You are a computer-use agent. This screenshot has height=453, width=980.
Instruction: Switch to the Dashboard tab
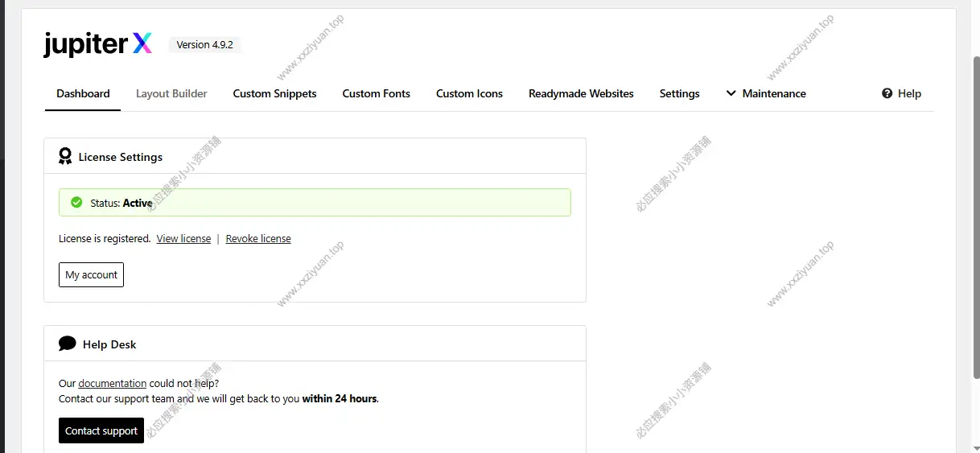[83, 94]
